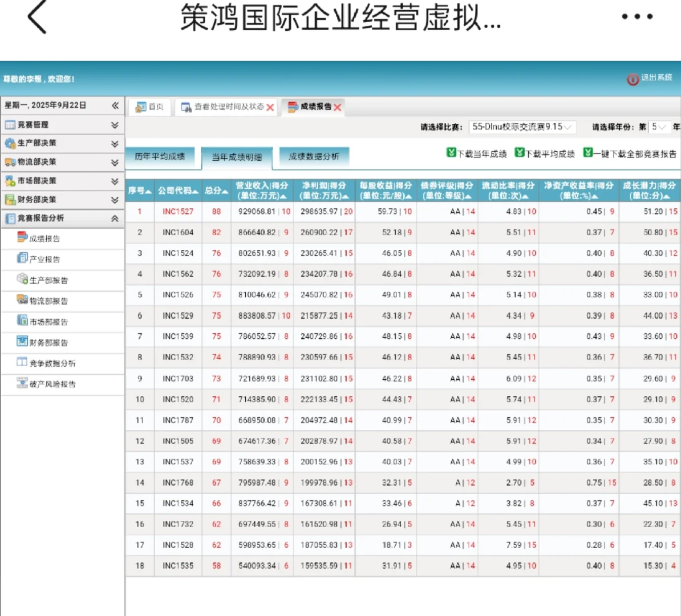This screenshot has width=681, height=616.
Task: Click company code INC1535
Action: (178, 566)
